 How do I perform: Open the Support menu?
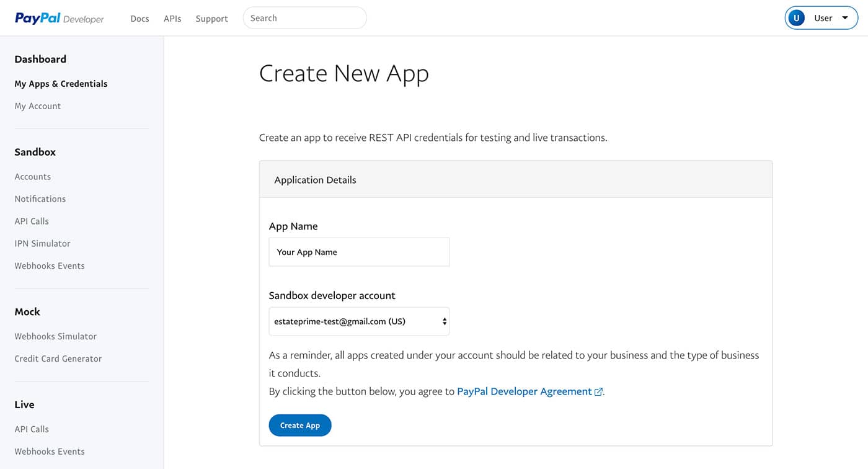211,19
